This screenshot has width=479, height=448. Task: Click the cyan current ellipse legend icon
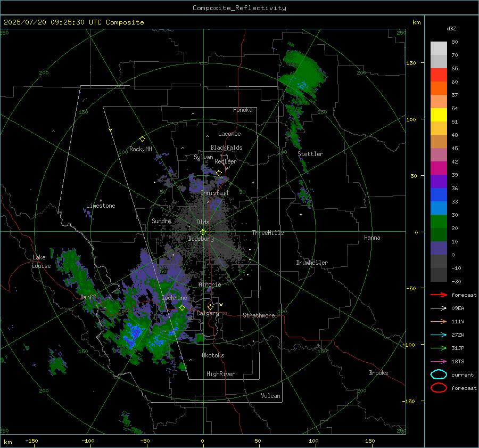[439, 374]
